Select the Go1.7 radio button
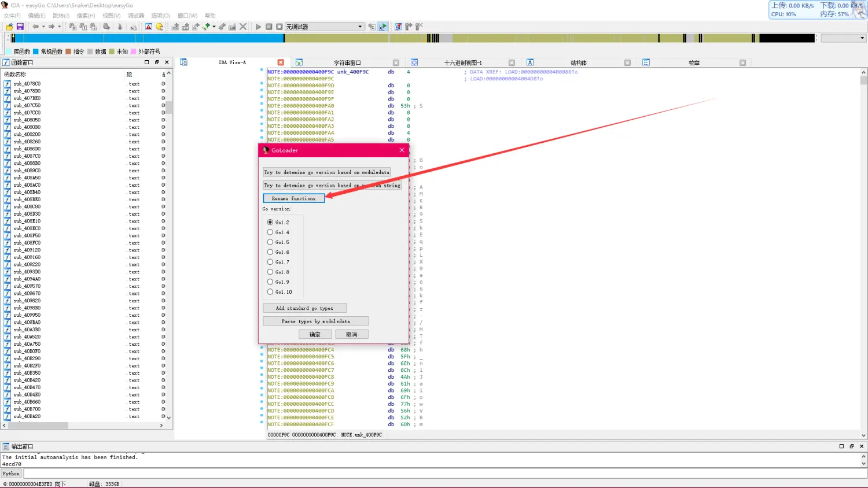This screenshot has height=488, width=868. click(270, 262)
